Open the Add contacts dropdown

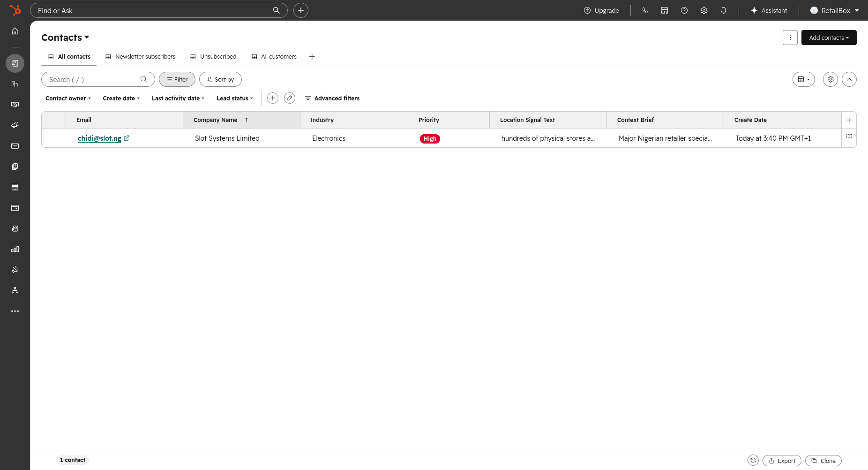(x=829, y=38)
